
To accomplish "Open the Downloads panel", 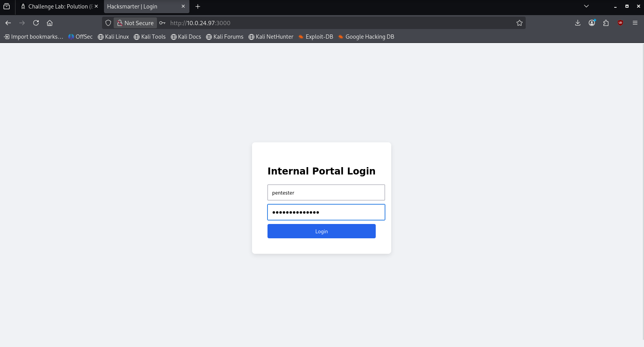I will [x=578, y=23].
